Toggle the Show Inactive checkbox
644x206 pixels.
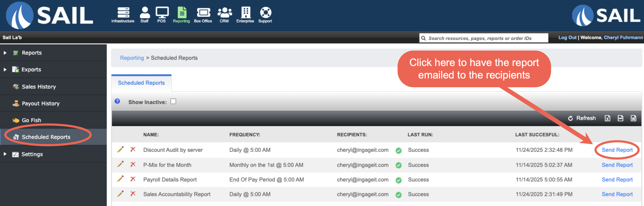173,101
